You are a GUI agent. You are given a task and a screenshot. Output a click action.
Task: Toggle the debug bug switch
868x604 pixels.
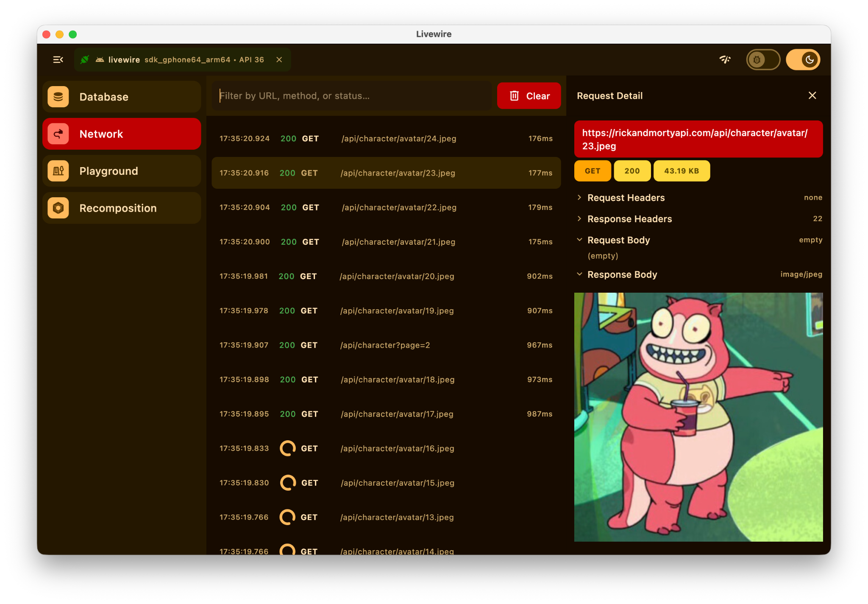[763, 60]
